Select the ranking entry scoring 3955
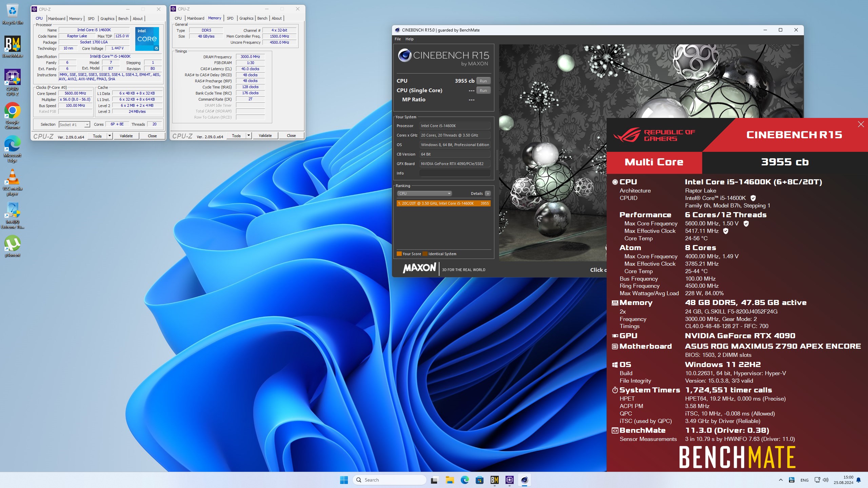This screenshot has width=868, height=488. (443, 203)
